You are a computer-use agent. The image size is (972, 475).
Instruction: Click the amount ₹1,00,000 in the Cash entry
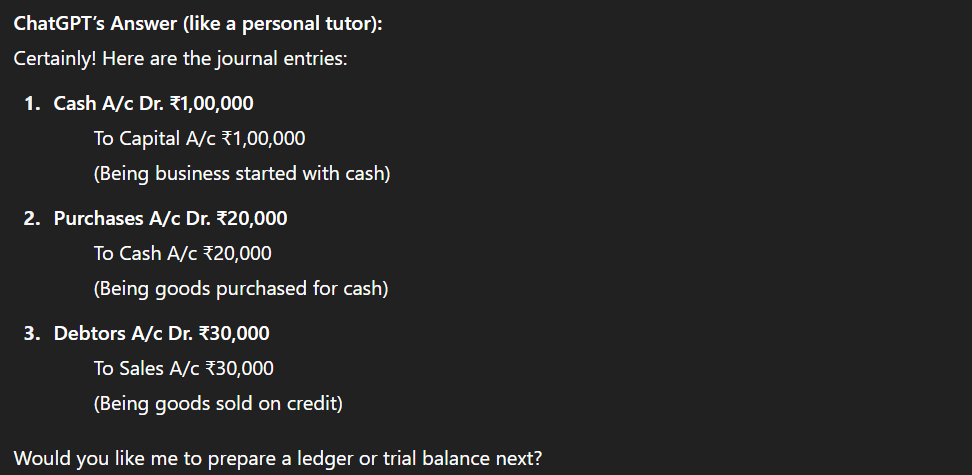click(x=211, y=104)
